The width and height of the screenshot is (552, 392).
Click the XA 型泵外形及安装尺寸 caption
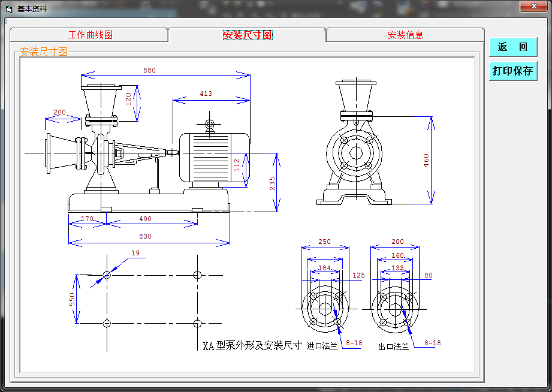[252, 345]
